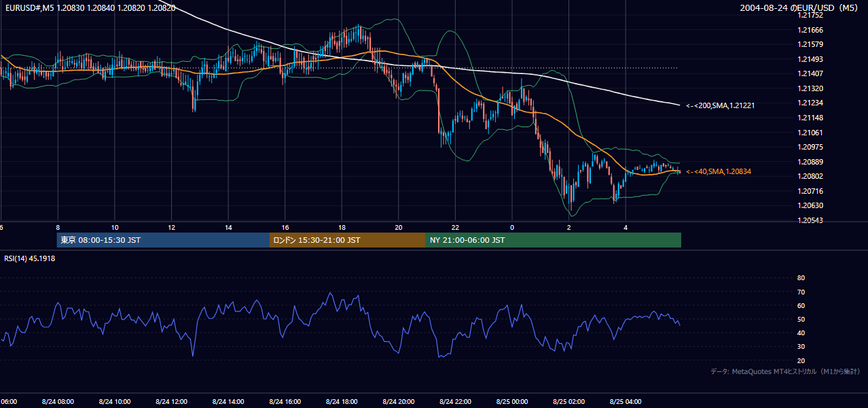Click the 1.21752 price axis label
Image resolution: width=868 pixels, height=408 pixels.
pos(810,16)
